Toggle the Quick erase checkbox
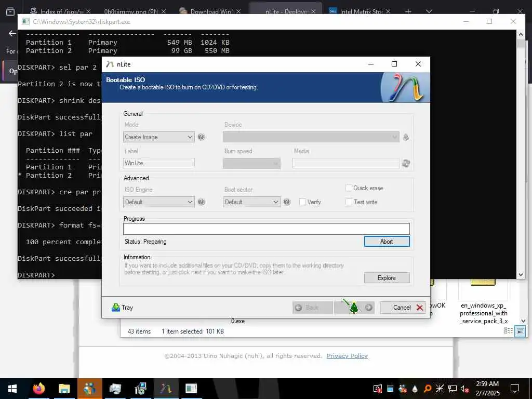This screenshot has width=532, height=399. 349,188
